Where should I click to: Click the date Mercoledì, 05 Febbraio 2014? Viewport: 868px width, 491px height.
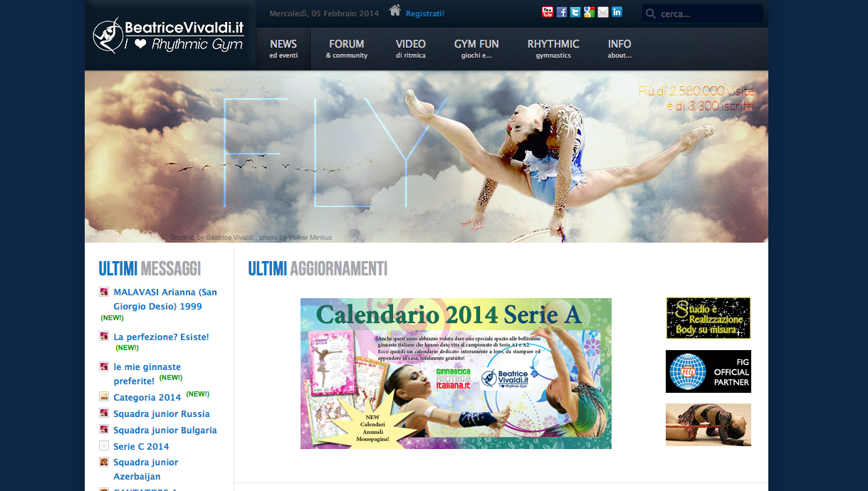(324, 14)
